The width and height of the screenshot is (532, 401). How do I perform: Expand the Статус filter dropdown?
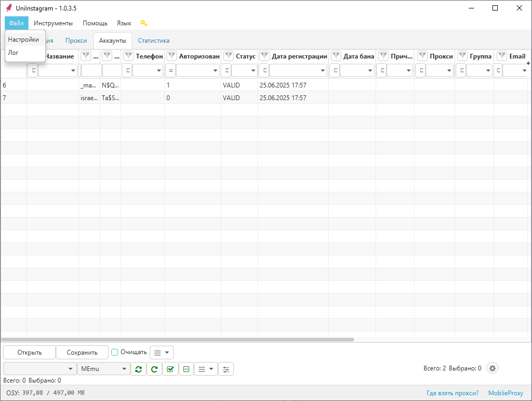click(253, 71)
